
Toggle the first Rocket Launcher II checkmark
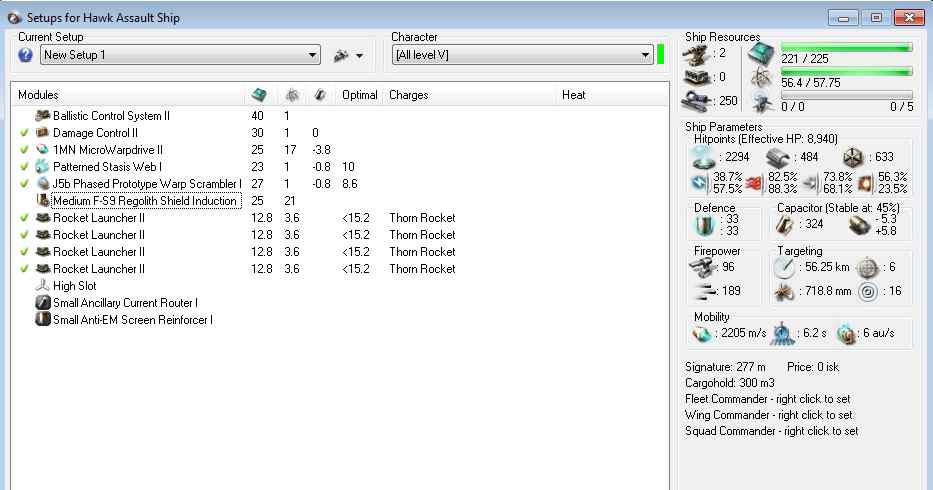(24, 218)
